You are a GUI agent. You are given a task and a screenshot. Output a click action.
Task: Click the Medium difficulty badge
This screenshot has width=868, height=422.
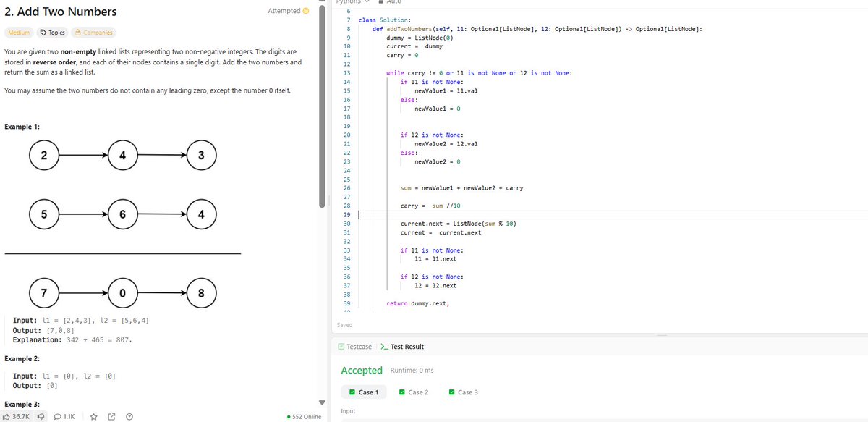pos(18,33)
